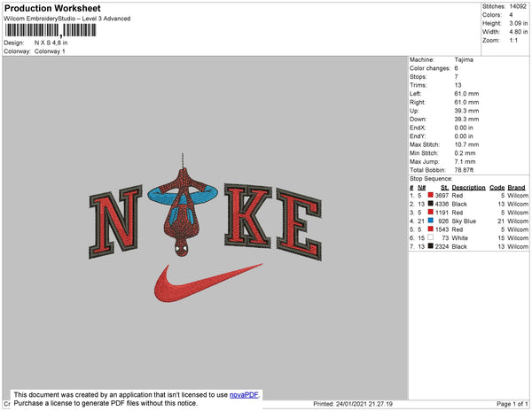Click the 'St.' column header

pyautogui.click(x=444, y=188)
